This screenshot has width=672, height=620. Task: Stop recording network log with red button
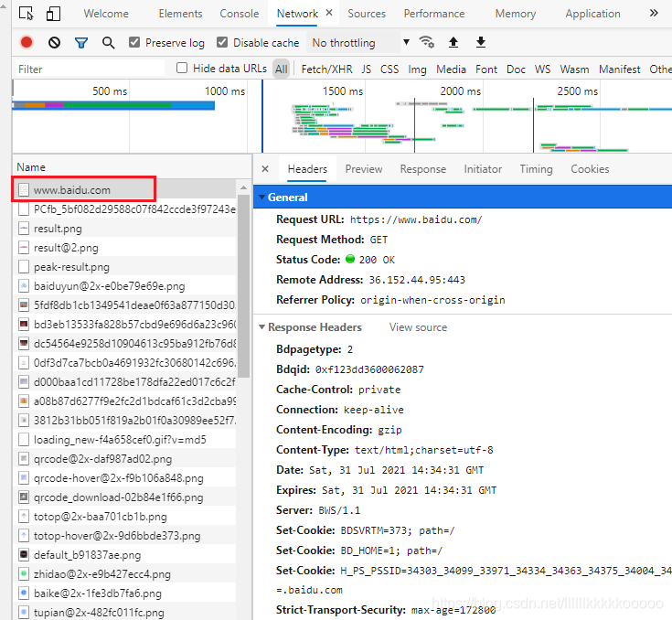(x=27, y=42)
